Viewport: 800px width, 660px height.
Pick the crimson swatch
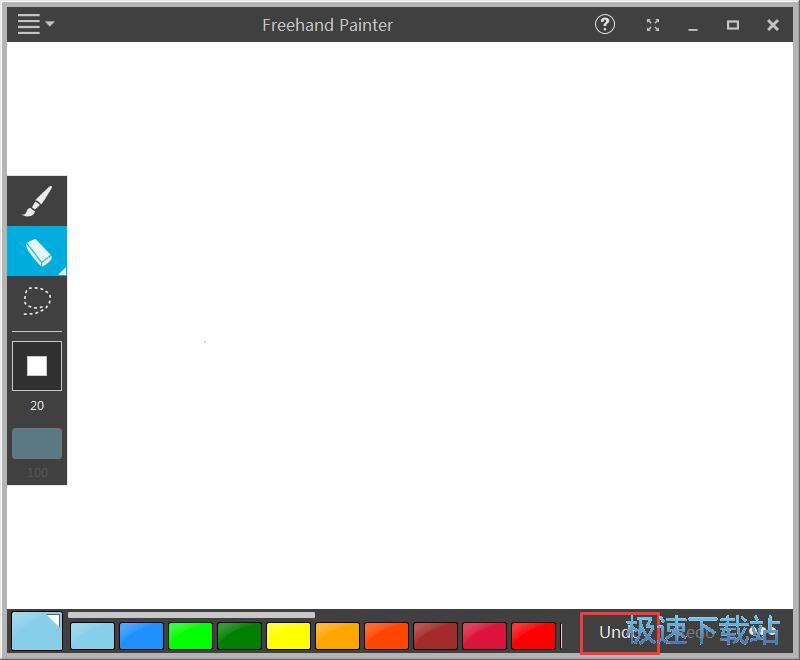pyautogui.click(x=484, y=636)
